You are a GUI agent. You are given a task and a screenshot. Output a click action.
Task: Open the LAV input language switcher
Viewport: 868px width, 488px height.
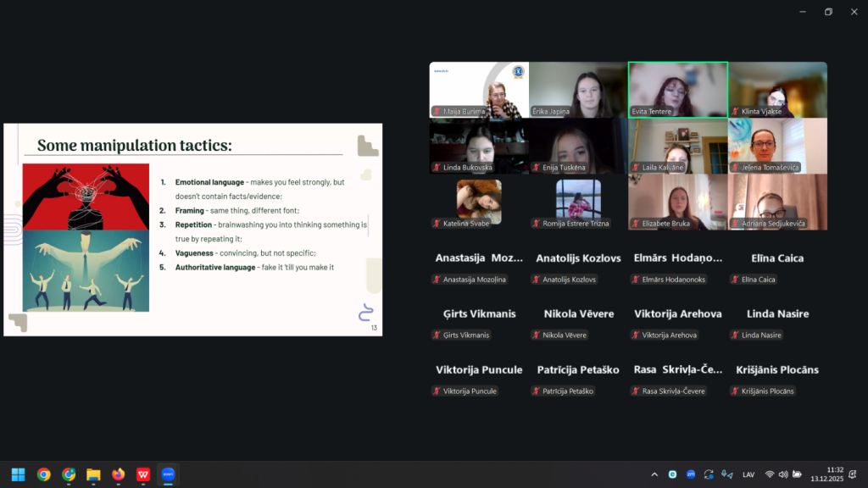point(748,474)
